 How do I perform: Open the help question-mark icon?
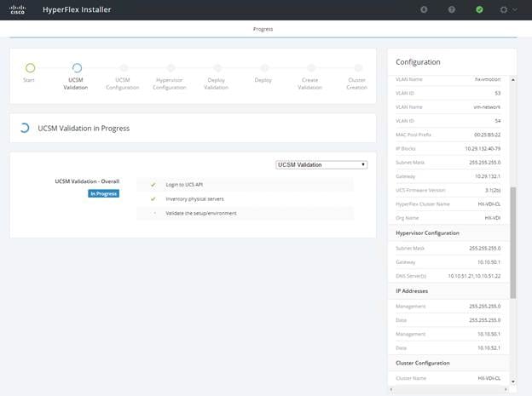452,9
